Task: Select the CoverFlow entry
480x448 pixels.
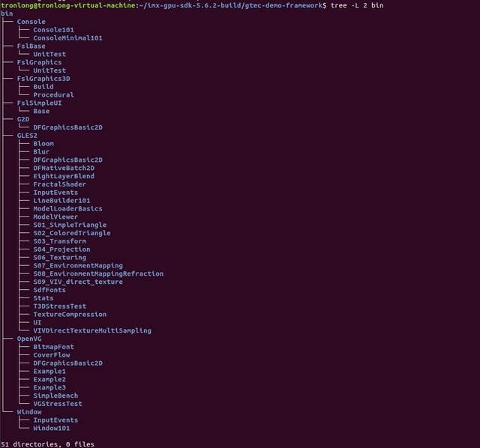Action: point(51,355)
